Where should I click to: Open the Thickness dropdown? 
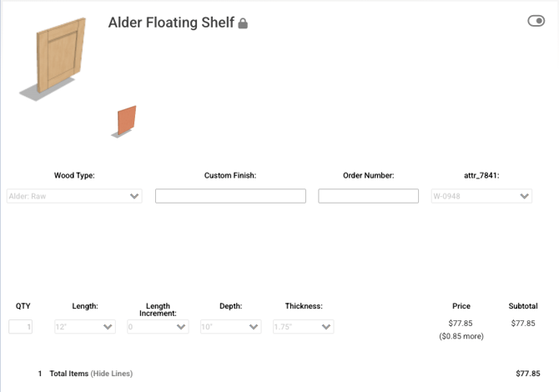coord(303,327)
